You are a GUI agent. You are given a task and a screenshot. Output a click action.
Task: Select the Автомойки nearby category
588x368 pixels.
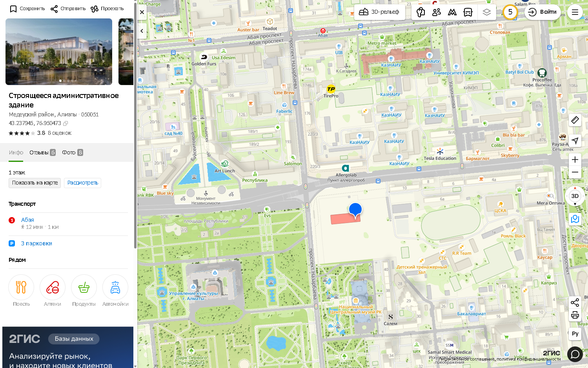(x=115, y=290)
